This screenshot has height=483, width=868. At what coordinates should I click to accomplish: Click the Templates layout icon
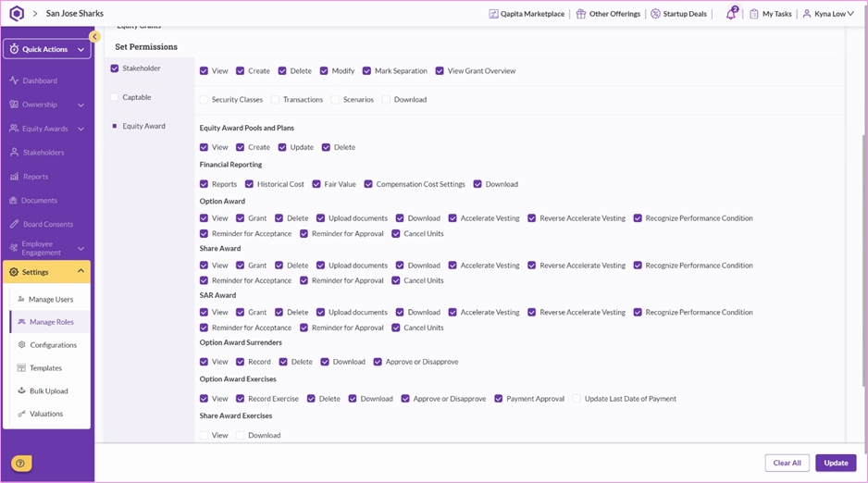click(x=21, y=368)
